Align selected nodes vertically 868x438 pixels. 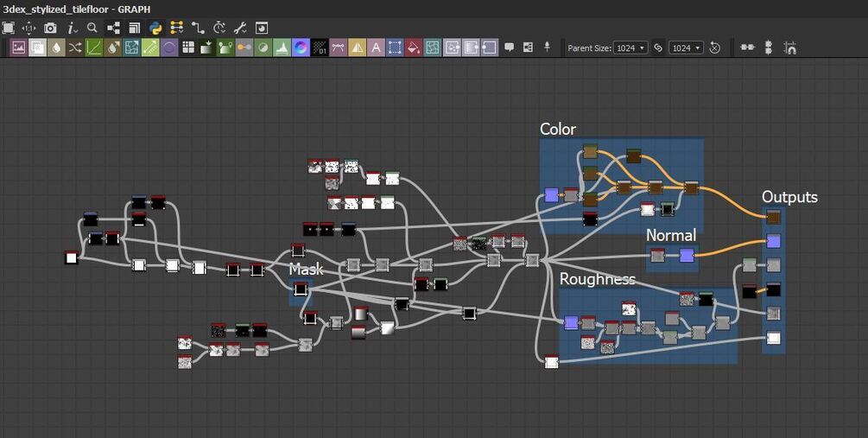click(769, 48)
